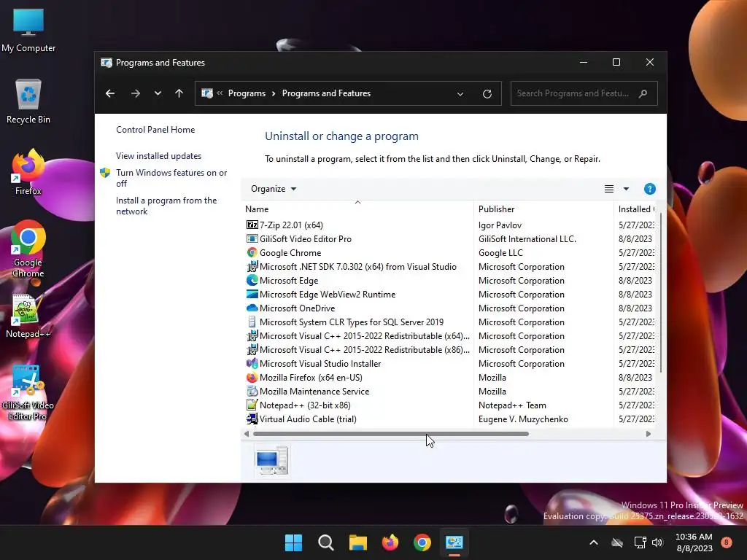Open Control Panel Home link
The width and height of the screenshot is (747, 560).
point(155,130)
